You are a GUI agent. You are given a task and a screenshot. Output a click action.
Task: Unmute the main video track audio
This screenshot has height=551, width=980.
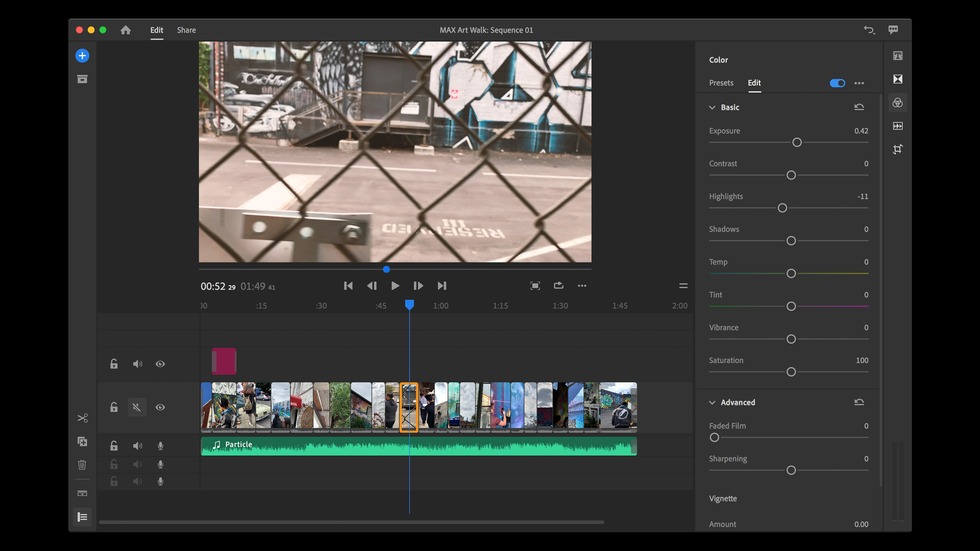137,407
